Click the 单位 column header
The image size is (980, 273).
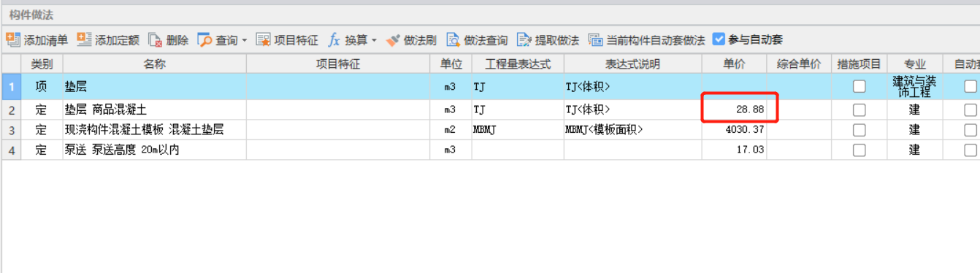[451, 64]
